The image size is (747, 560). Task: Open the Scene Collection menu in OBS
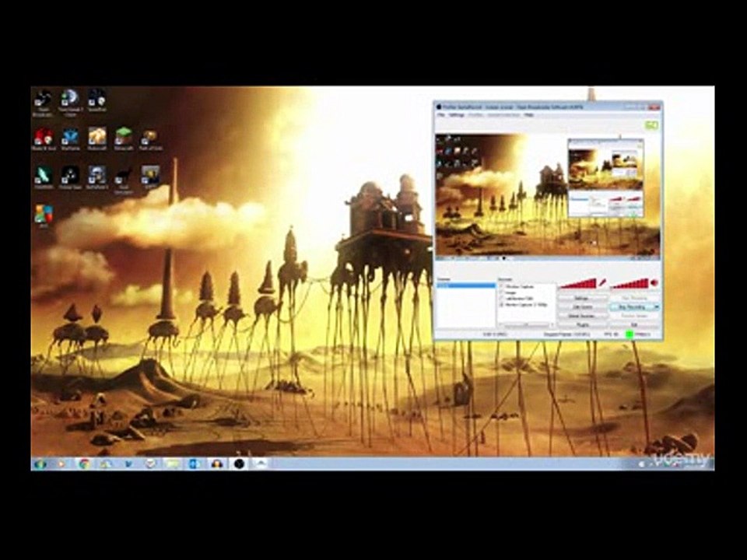(x=503, y=115)
